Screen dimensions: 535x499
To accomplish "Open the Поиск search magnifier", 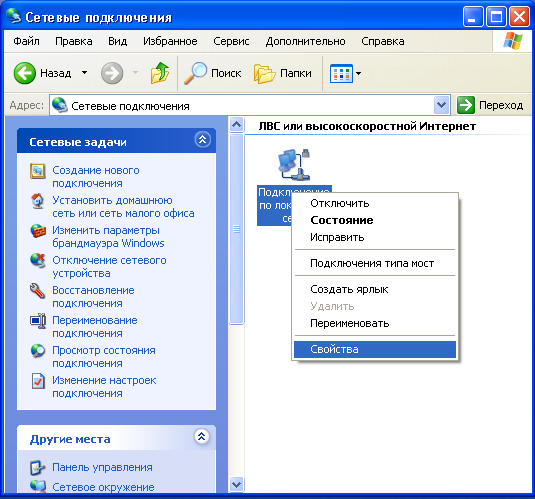I will click(196, 73).
